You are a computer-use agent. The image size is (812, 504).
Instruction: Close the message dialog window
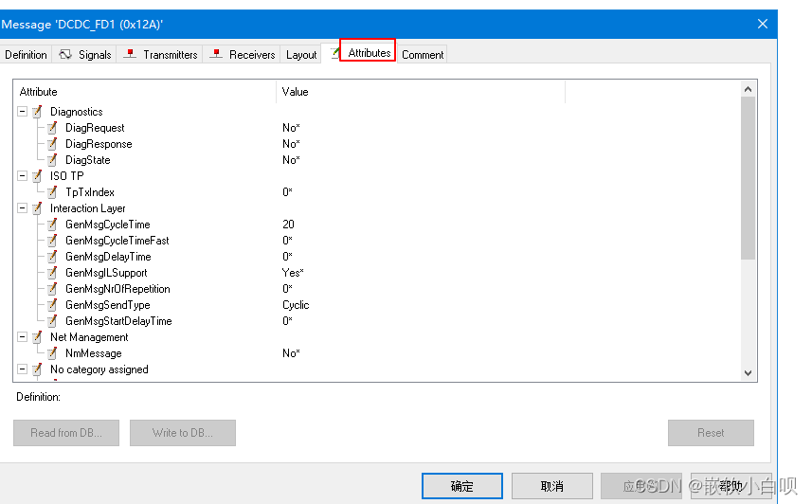[x=763, y=24]
